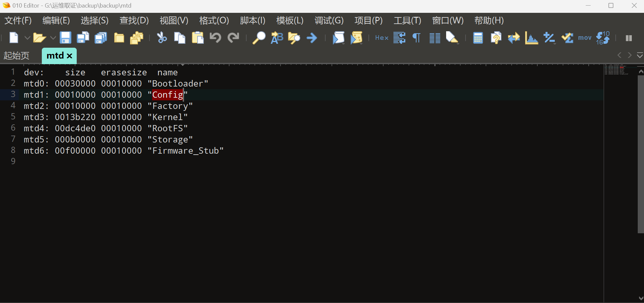
Task: Open the Histogram tool
Action: (531, 38)
